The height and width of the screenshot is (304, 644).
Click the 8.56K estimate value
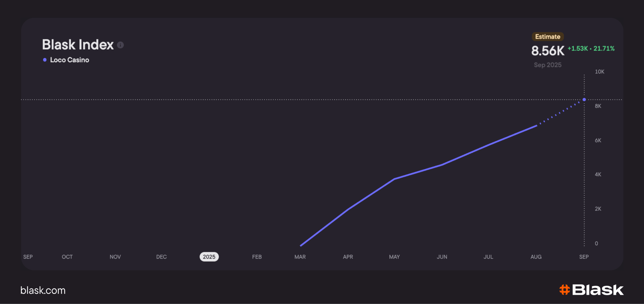[548, 51]
